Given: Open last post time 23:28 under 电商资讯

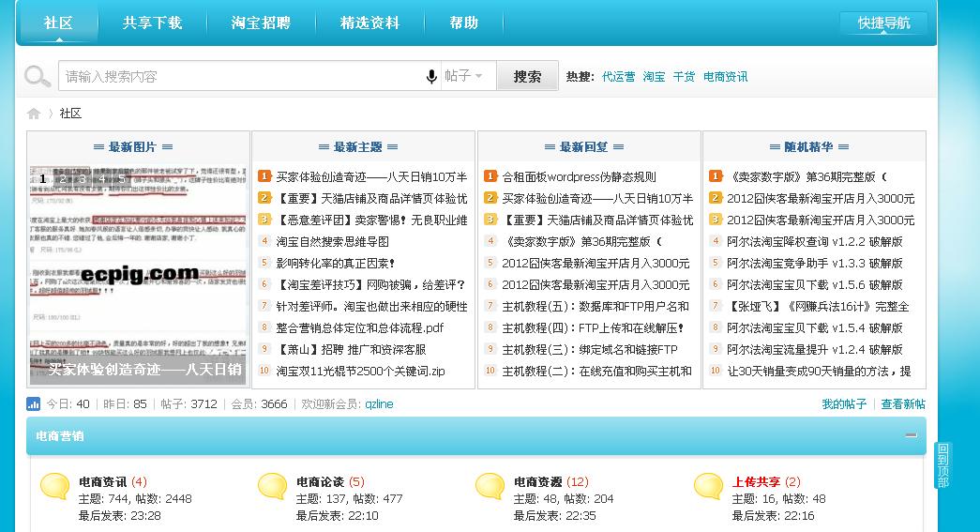Looking at the screenshot, I should coord(144,516).
